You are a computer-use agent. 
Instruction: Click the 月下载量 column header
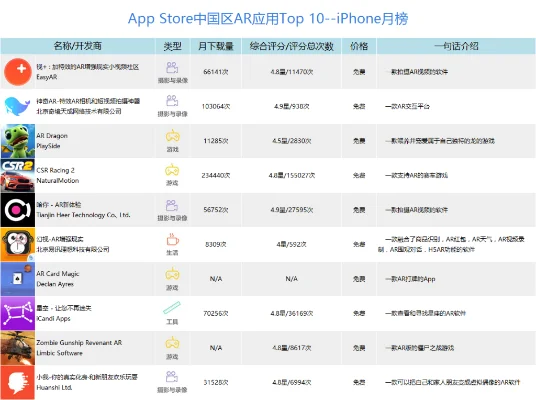[x=216, y=46]
